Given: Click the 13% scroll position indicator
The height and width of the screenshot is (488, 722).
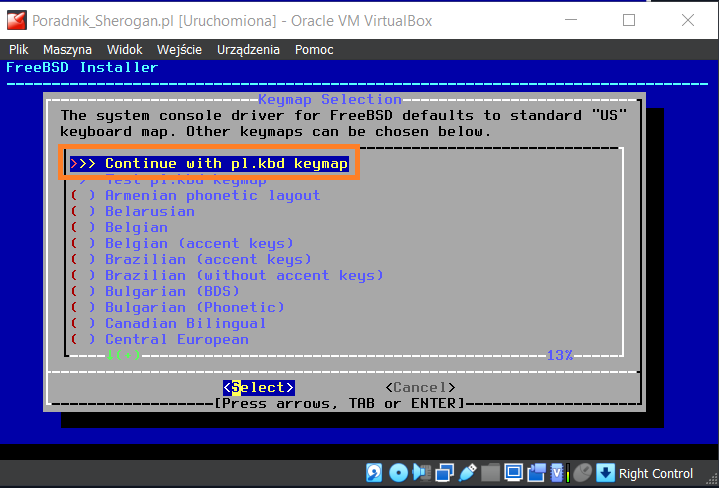Looking at the screenshot, I should click(560, 355).
